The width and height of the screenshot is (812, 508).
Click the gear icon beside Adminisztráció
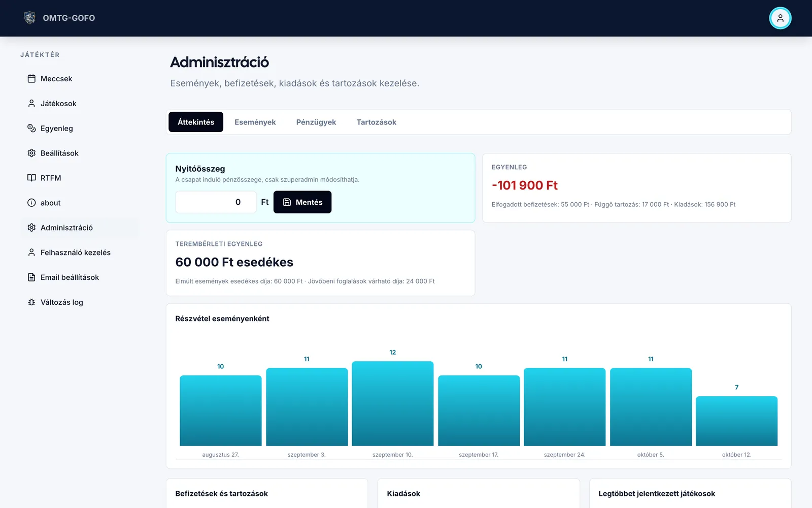click(x=31, y=228)
